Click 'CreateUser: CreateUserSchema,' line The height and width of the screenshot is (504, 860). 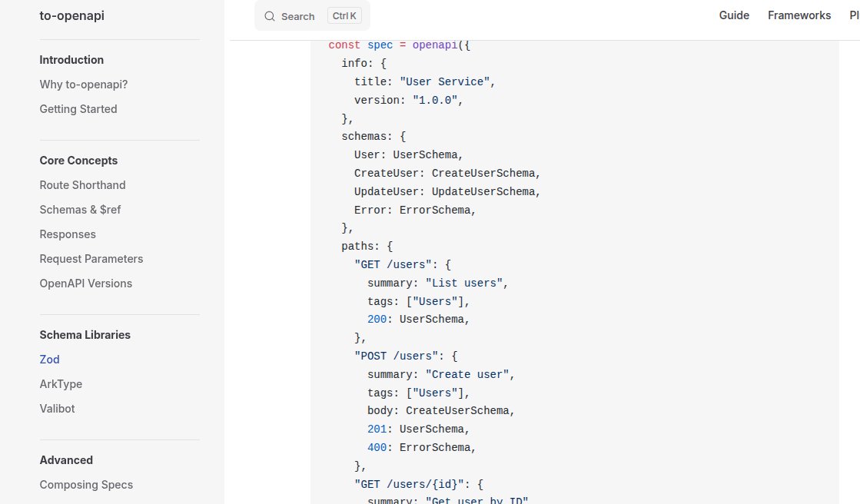pyautogui.click(x=447, y=174)
